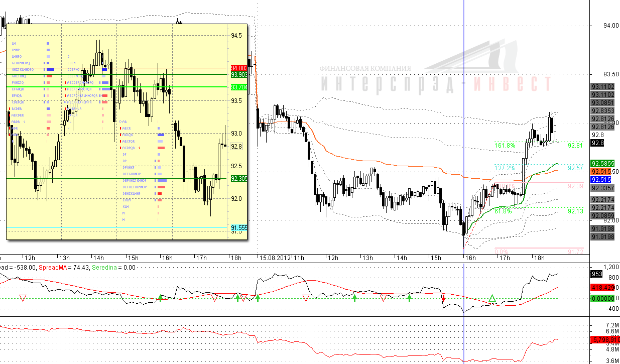
Task: Select the 93.903 dark green level label
Action: pos(239,74)
